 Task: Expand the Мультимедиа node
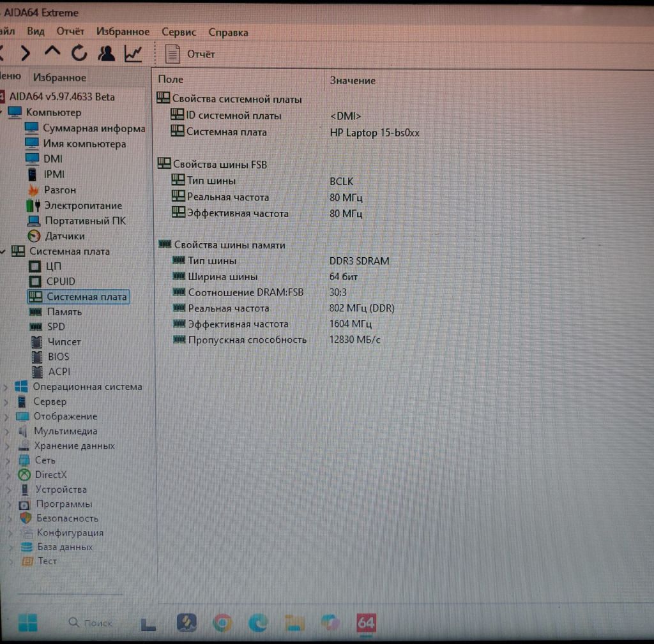[7, 432]
